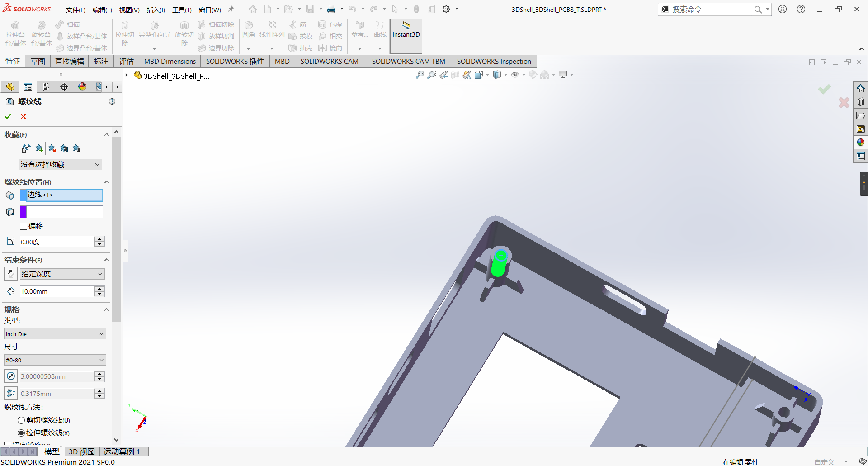
Task: Switch to the 草图 sketch tab
Action: 38,61
